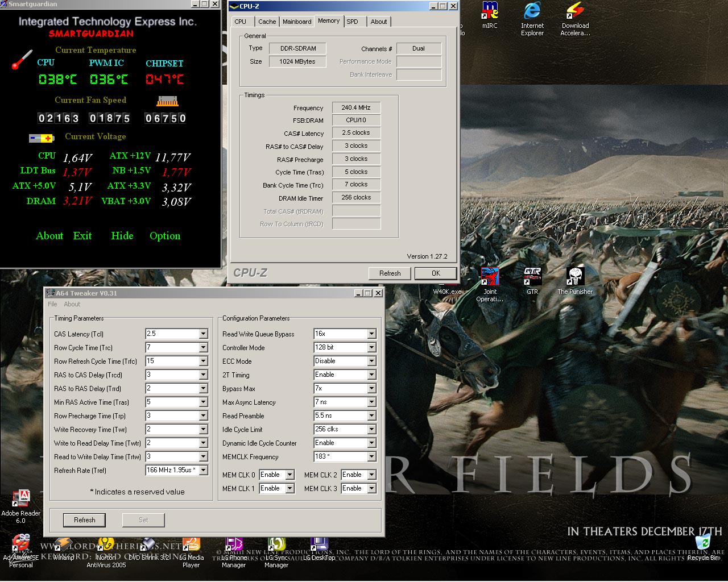Expand Bypass Max dropdown

coord(371,388)
